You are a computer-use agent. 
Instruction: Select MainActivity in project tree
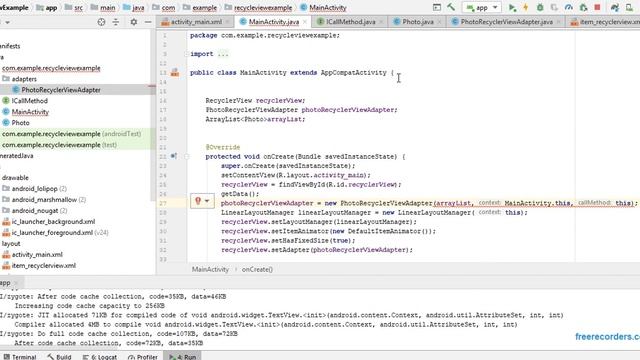(25, 112)
